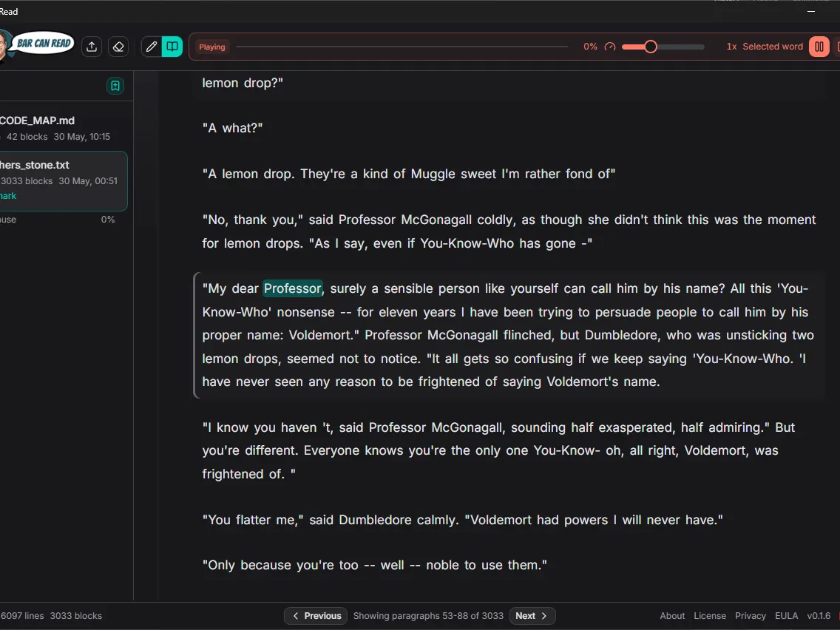840x630 pixels.
Task: Go to the Next paragraphs page
Action: (x=532, y=615)
